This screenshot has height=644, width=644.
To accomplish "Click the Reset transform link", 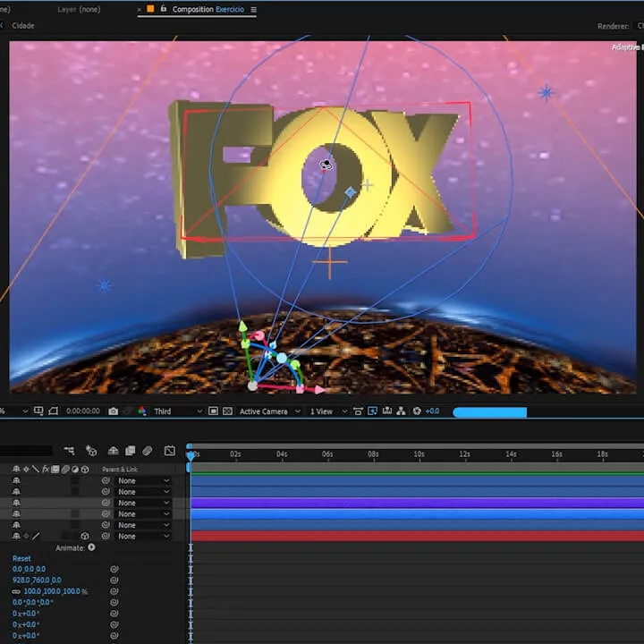I will point(21,558).
